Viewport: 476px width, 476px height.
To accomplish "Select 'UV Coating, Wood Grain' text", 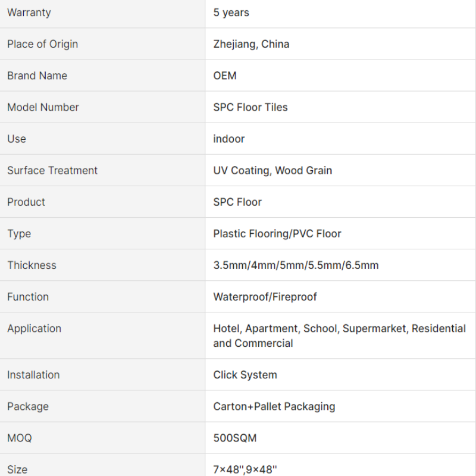I will coord(273,171).
